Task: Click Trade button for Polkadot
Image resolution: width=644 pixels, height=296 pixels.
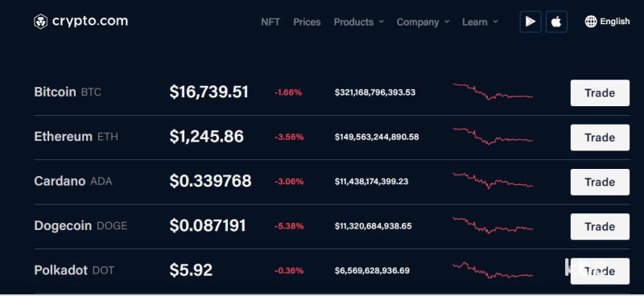Action: 600,271
